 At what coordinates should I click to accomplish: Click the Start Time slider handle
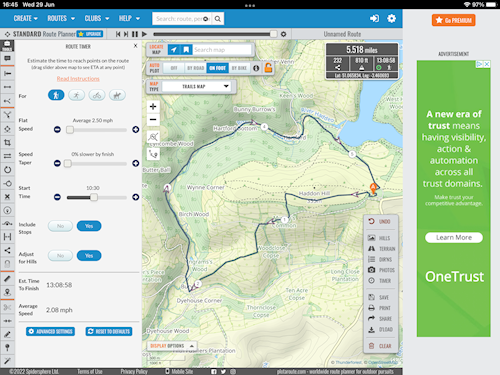94,197
